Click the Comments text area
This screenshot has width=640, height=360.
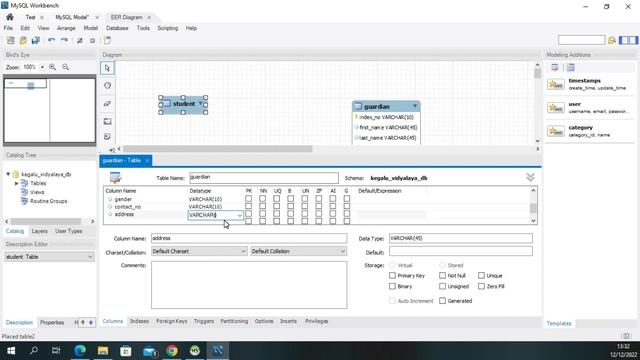[x=249, y=285]
